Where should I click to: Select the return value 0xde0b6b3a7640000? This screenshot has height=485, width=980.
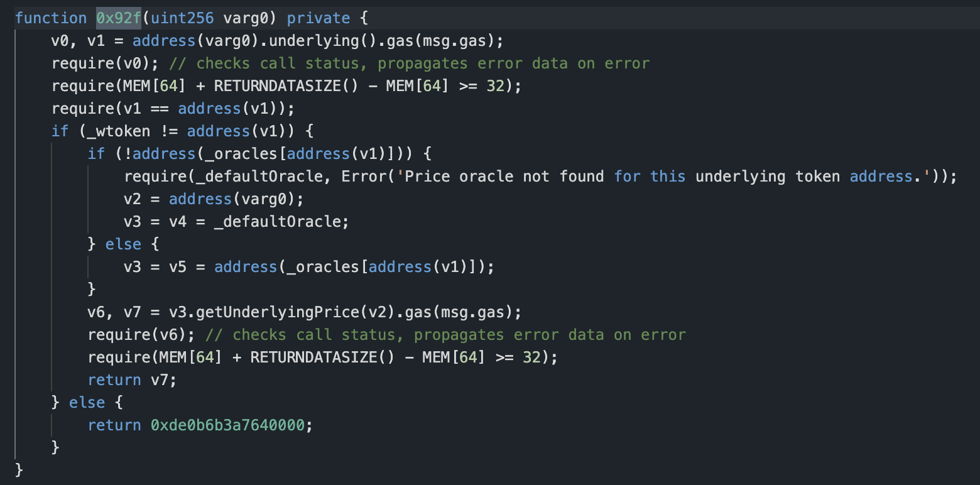[230, 425]
